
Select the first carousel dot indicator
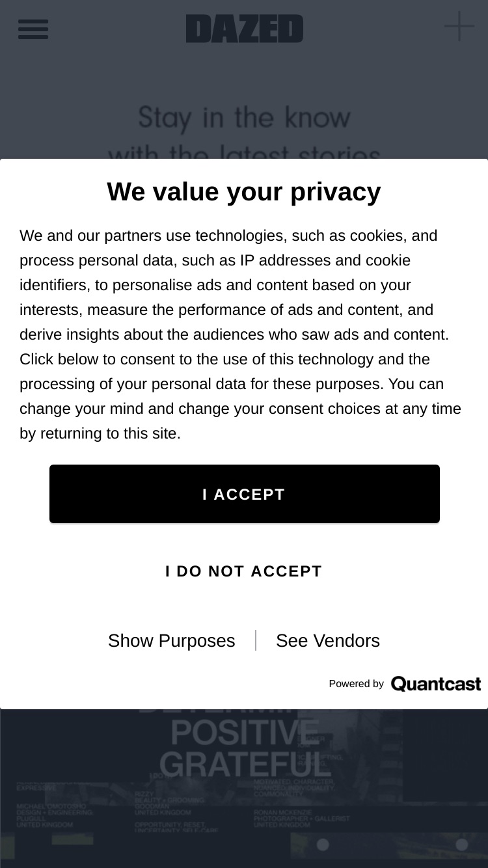[323, 845]
